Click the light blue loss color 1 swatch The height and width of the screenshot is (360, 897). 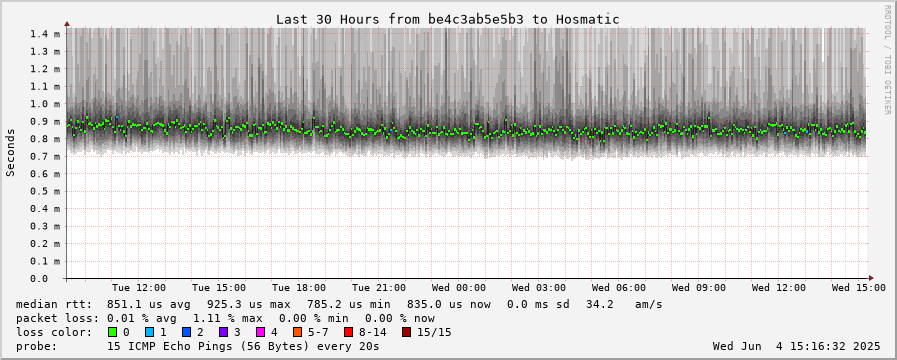coord(149,332)
